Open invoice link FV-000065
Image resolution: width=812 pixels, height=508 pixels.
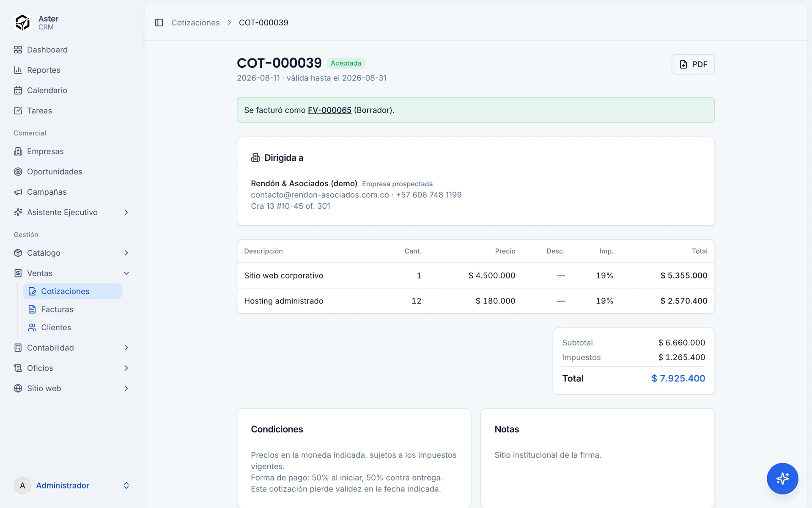[329, 110]
